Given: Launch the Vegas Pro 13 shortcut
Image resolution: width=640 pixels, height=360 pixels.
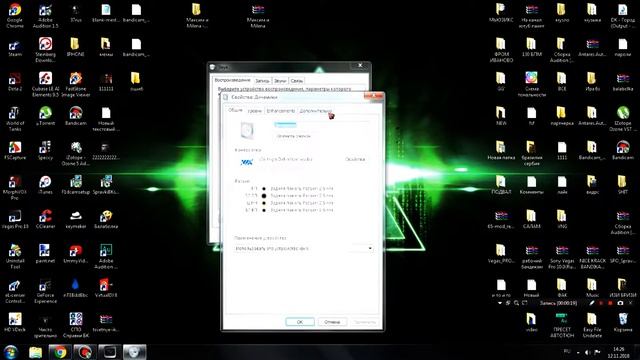Looking at the screenshot, I should 15,219.
